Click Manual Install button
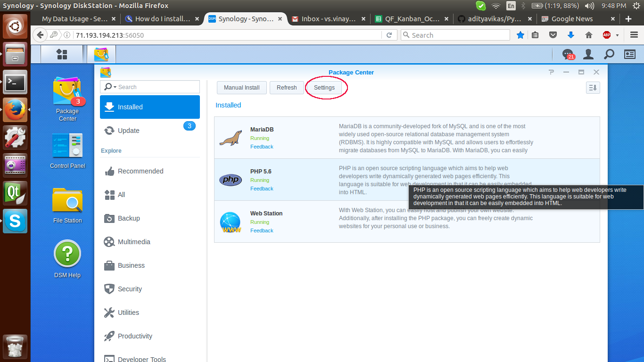 (x=242, y=88)
